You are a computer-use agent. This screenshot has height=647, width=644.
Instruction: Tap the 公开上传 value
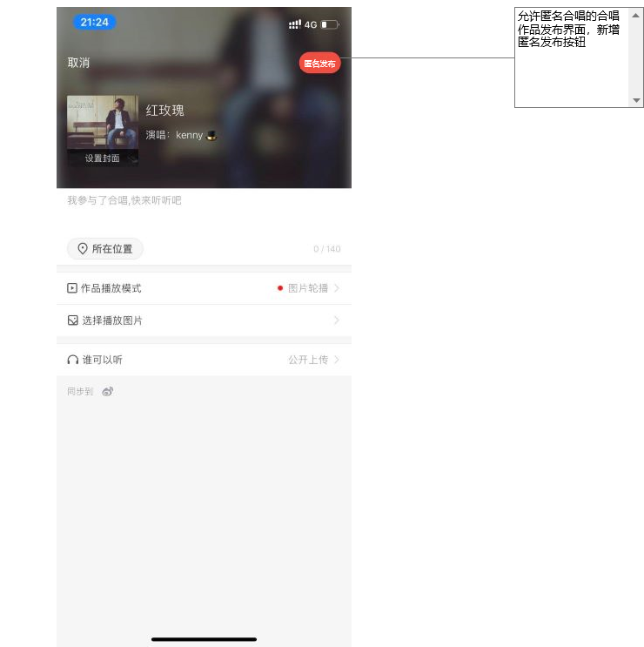coord(308,360)
